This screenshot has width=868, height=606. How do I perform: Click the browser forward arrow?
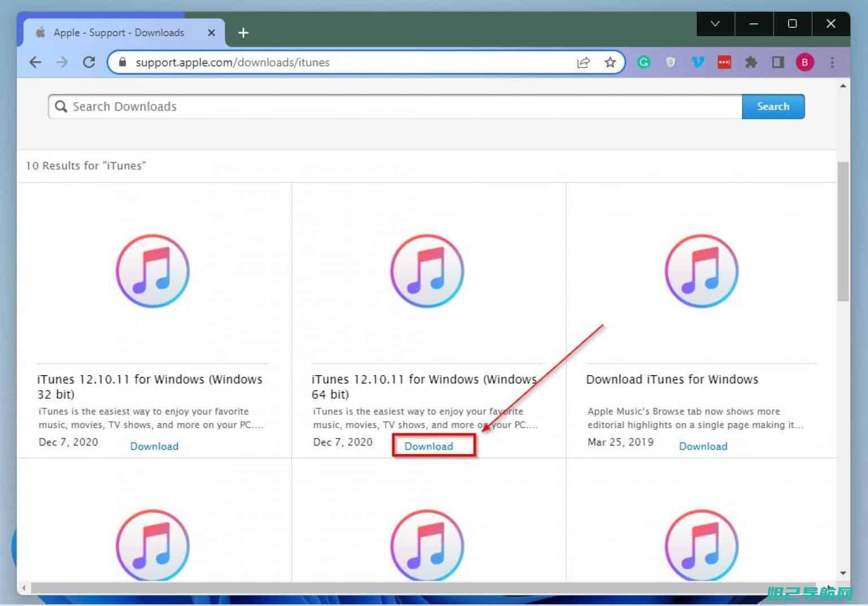[62, 62]
